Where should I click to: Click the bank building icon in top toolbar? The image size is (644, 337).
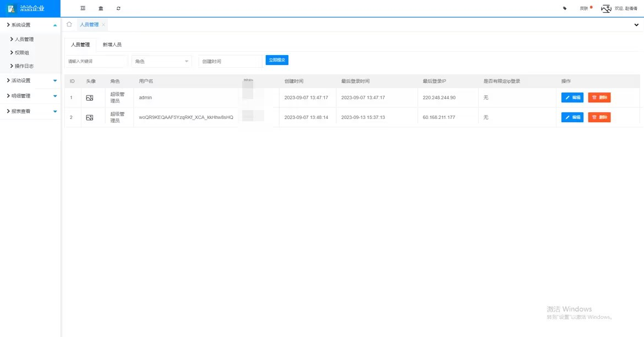(x=100, y=8)
